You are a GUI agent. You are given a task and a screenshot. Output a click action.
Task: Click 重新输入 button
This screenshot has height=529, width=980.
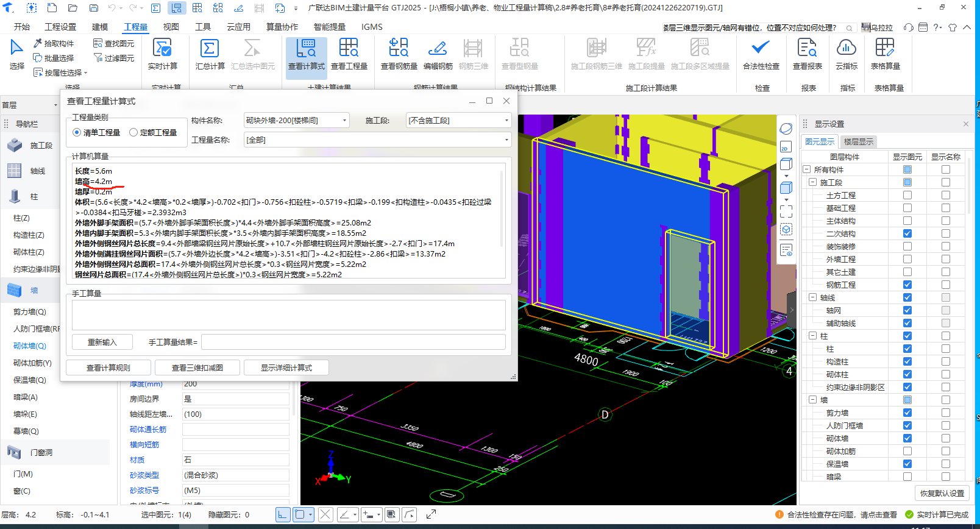[102, 342]
